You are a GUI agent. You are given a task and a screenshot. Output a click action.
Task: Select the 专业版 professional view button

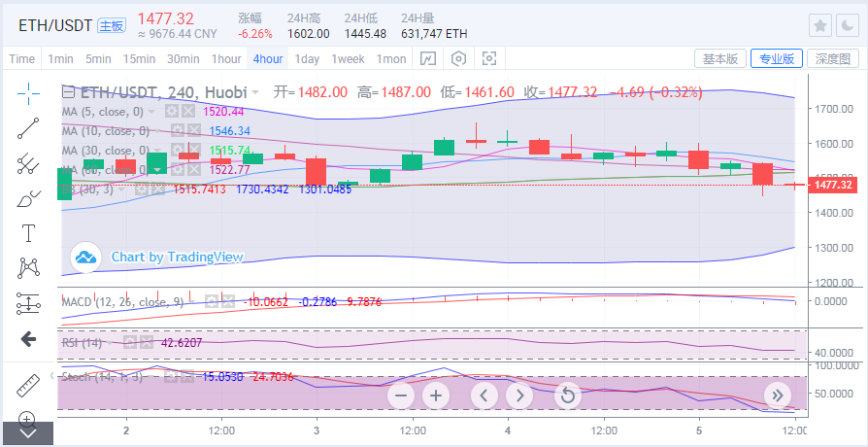click(777, 58)
